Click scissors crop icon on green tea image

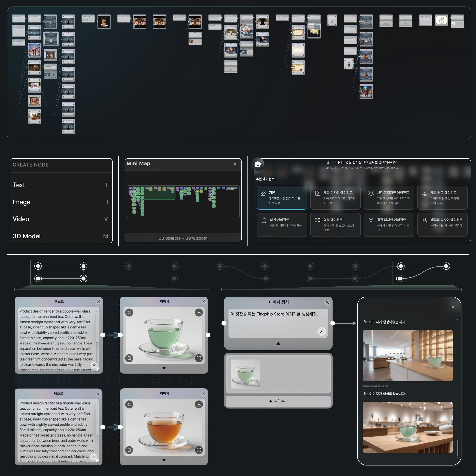click(129, 312)
